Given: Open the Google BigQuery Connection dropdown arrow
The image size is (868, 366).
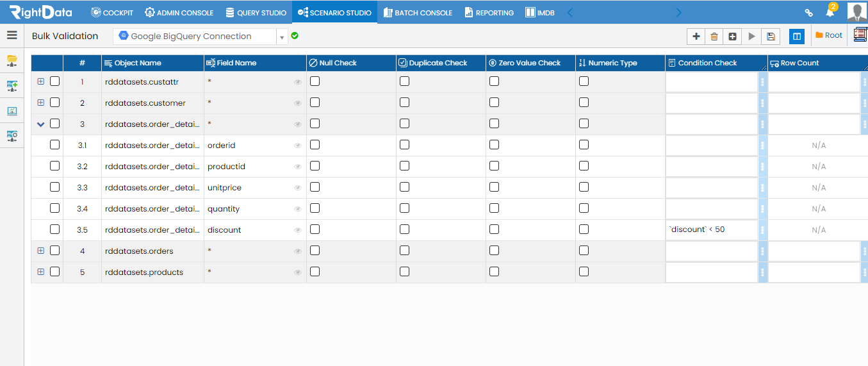Looking at the screenshot, I should tap(282, 37).
